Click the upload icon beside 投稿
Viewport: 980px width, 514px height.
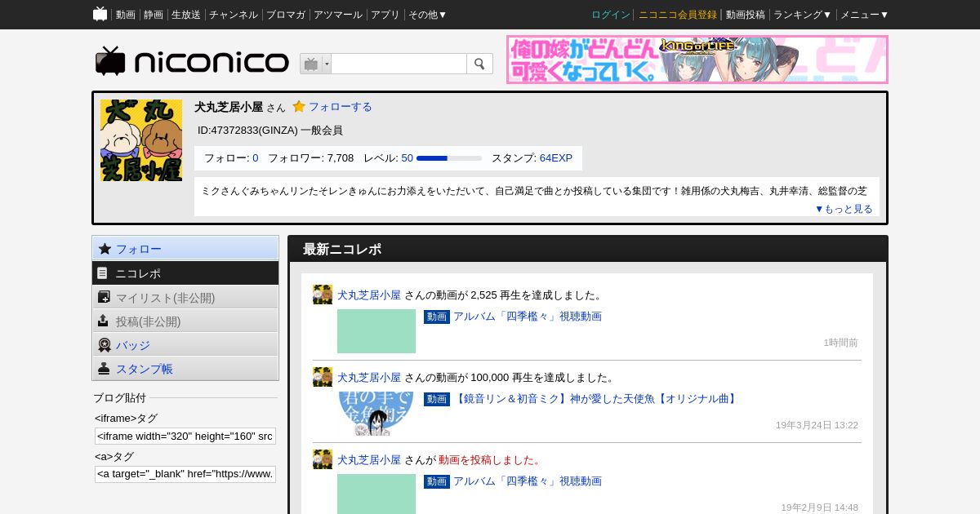[x=103, y=321]
